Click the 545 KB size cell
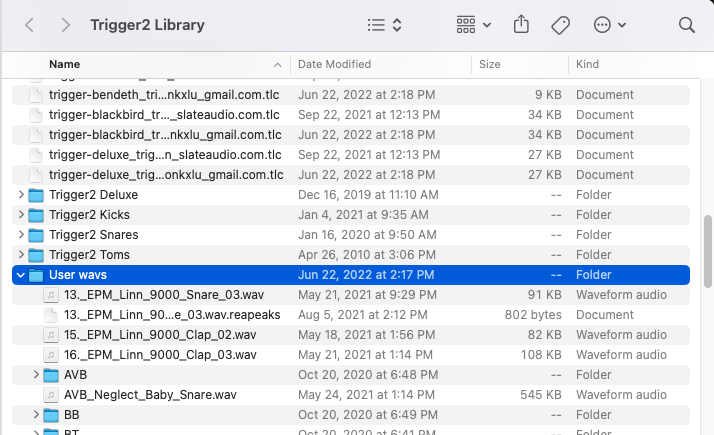Viewport: 714px width, 435px height. (541, 395)
